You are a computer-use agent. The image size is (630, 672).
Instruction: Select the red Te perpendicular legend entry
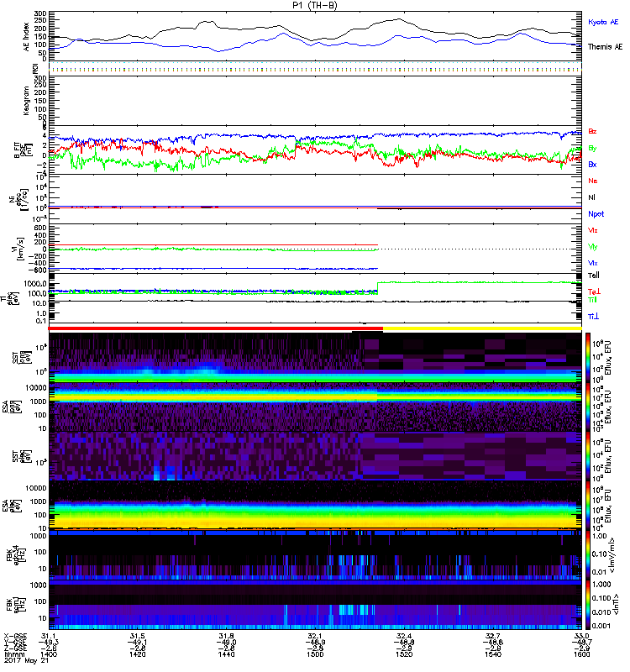coord(594,291)
